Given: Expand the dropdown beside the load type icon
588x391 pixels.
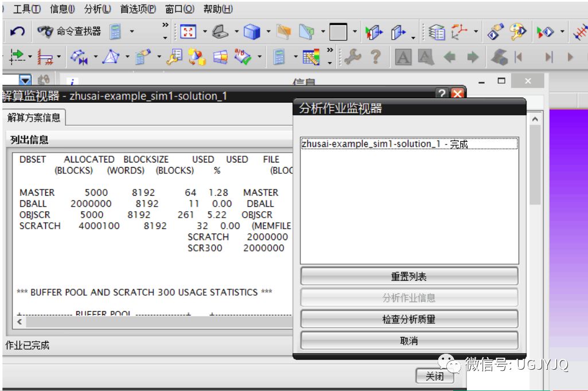Looking at the screenshot, I should pyautogui.click(x=30, y=57).
